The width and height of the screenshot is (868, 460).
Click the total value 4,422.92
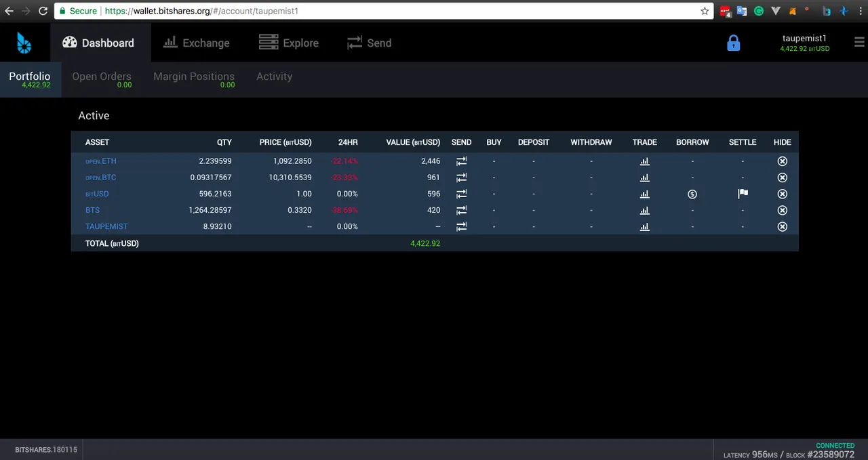(425, 243)
